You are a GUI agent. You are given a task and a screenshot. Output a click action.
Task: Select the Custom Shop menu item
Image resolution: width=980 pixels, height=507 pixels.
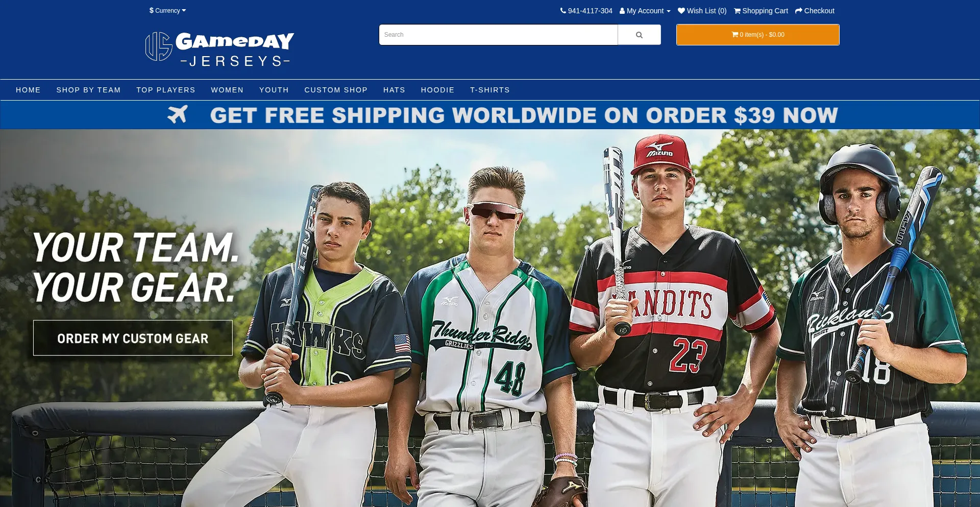tap(336, 90)
